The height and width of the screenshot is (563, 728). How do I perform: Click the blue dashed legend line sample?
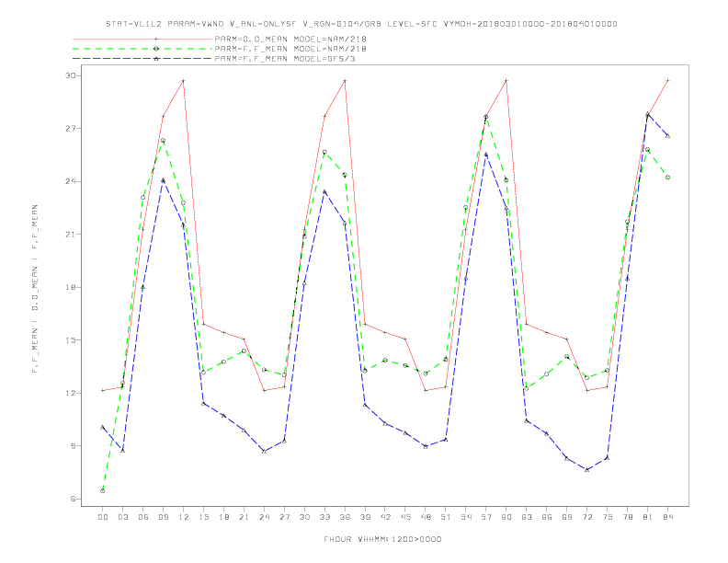click(x=142, y=59)
